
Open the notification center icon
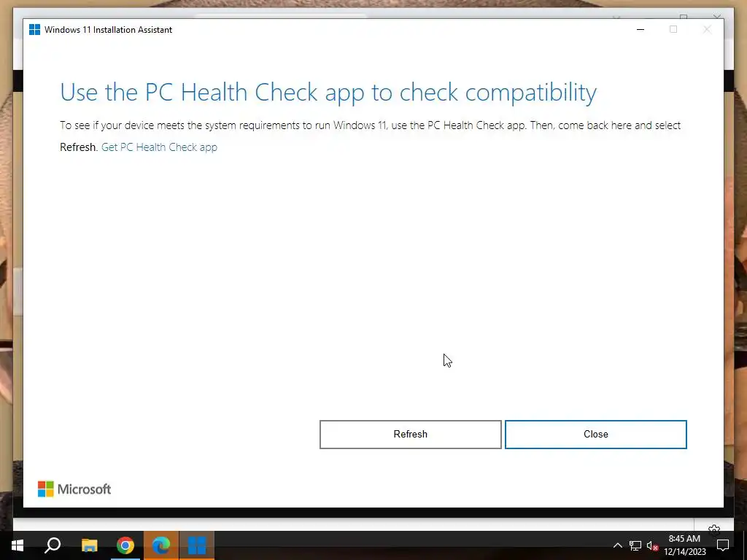(x=723, y=545)
